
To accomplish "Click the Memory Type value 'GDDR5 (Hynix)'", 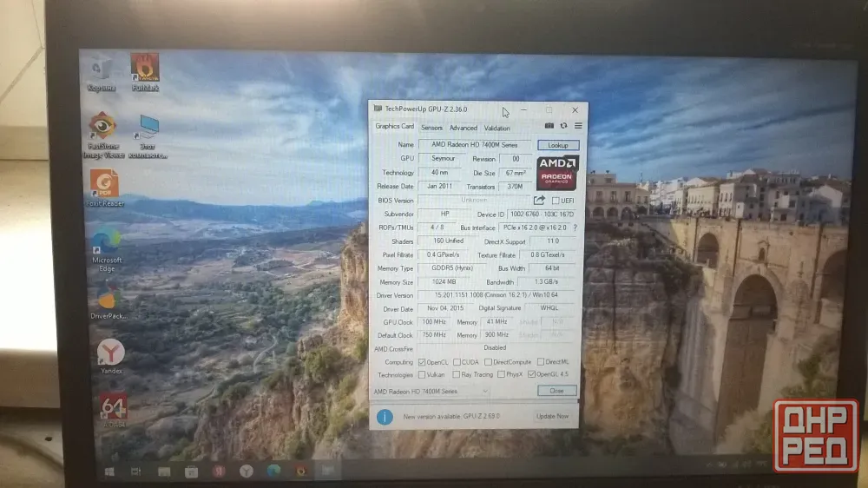I will 451,268.
